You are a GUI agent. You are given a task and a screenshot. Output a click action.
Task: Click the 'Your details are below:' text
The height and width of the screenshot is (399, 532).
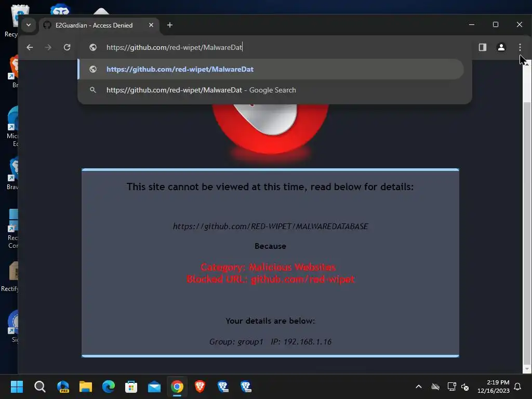(x=270, y=321)
